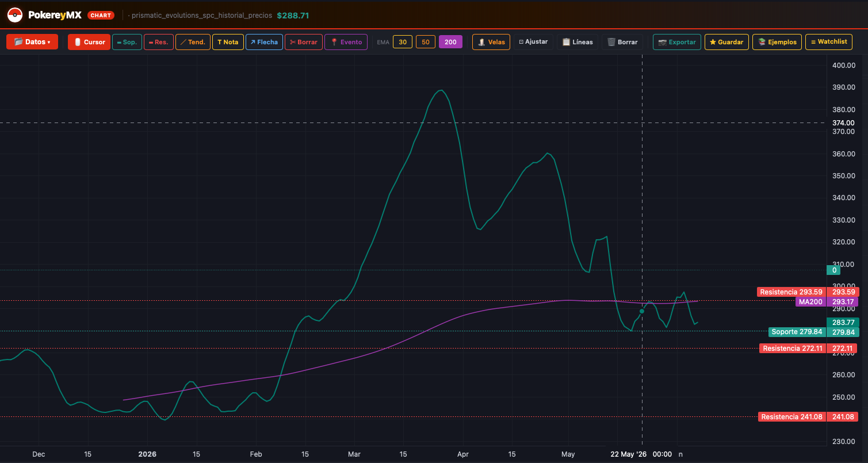Click the MA200 indicator label

[x=810, y=301]
